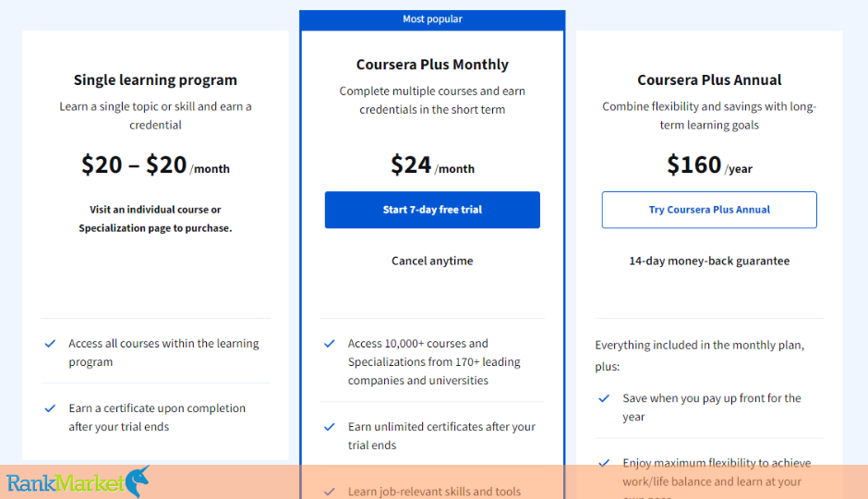Viewport: 868px width, 499px height.
Task: Click checkmark beside Access all courses
Action: (x=51, y=344)
